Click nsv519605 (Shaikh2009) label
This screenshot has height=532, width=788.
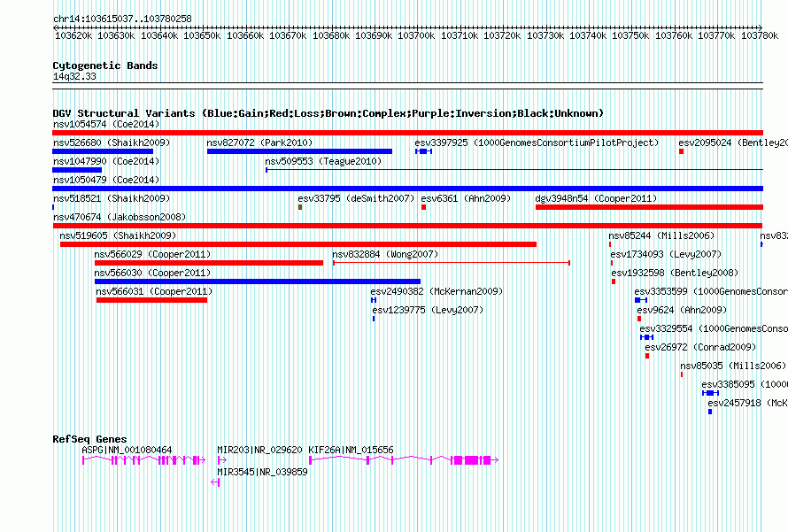click(x=118, y=235)
